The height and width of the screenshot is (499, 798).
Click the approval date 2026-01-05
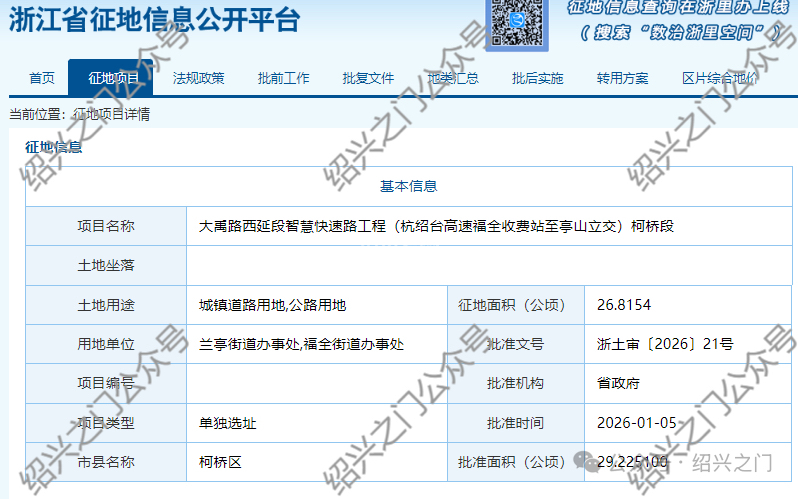tap(636, 423)
